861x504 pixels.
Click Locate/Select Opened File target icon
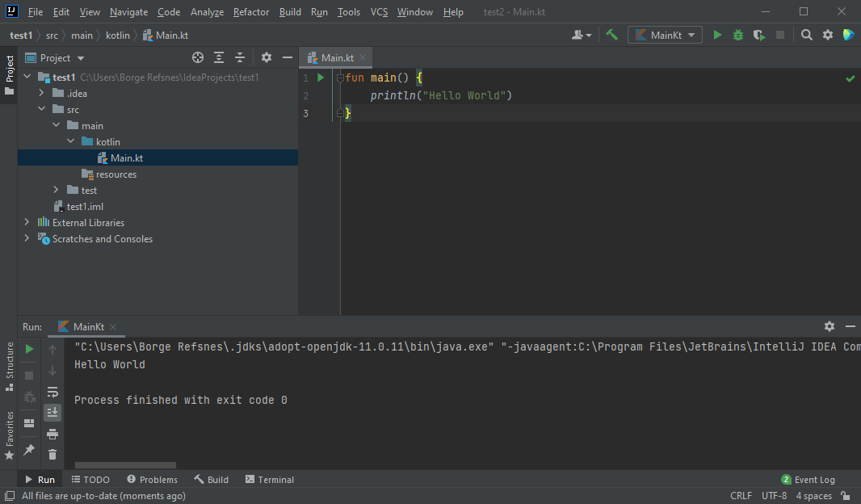tap(198, 57)
